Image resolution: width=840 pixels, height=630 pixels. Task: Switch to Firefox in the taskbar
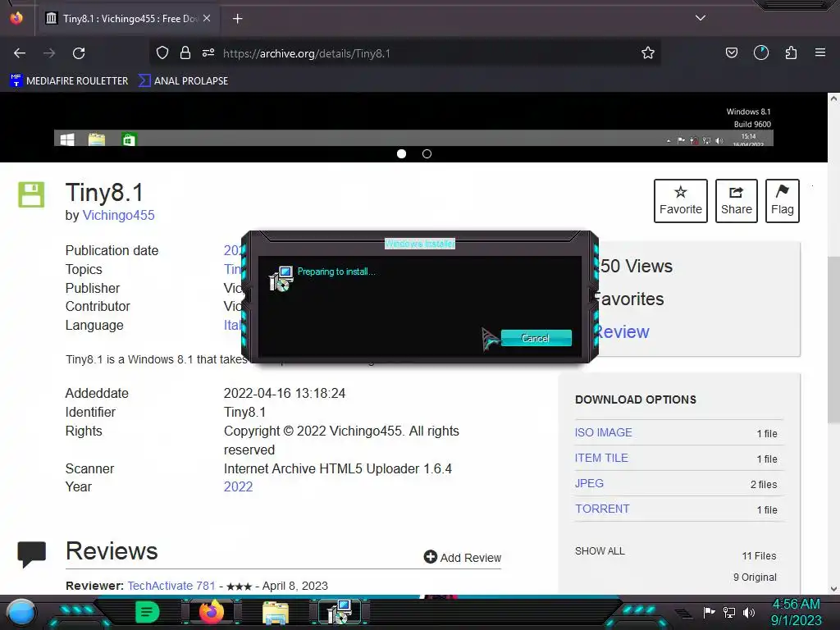click(212, 612)
